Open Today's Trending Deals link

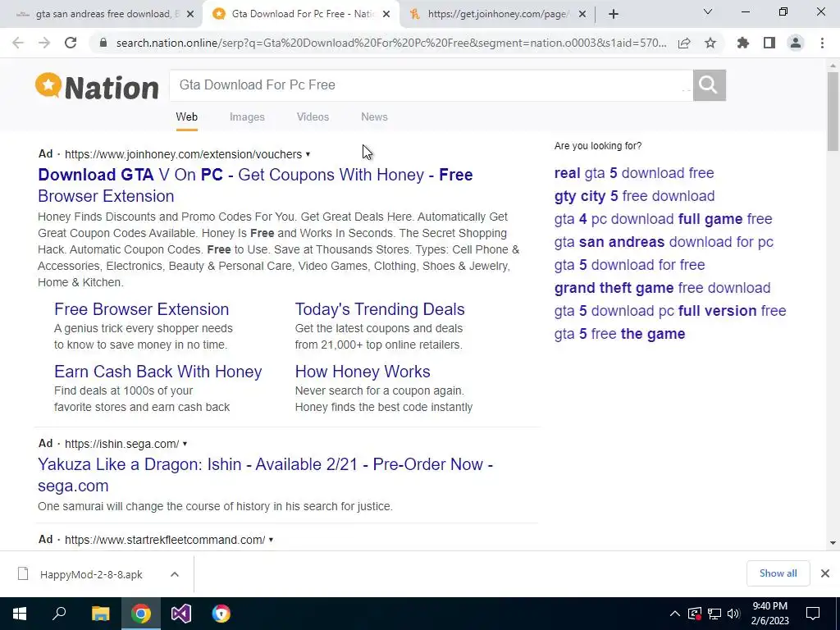click(x=380, y=309)
